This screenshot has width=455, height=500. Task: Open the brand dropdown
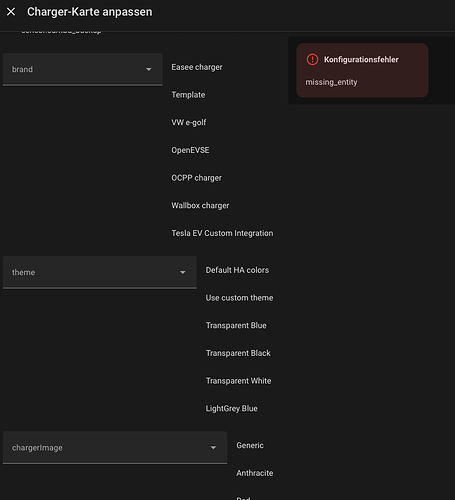(83, 69)
